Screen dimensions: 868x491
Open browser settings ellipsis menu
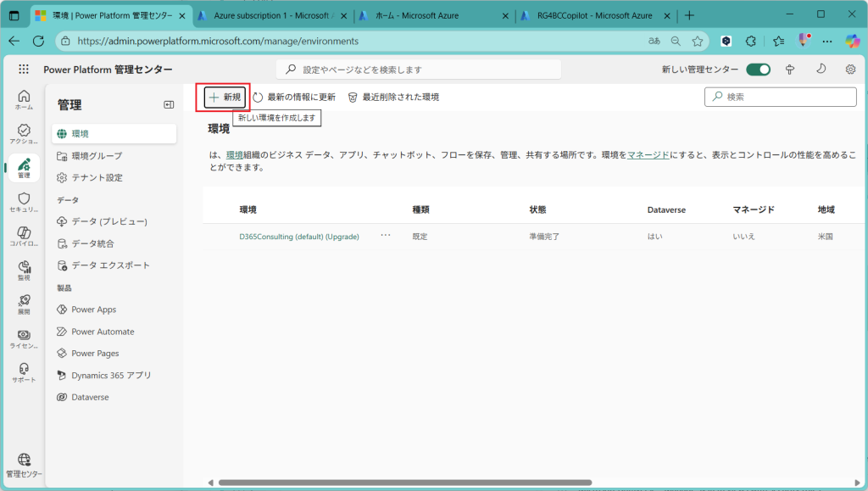[827, 41]
